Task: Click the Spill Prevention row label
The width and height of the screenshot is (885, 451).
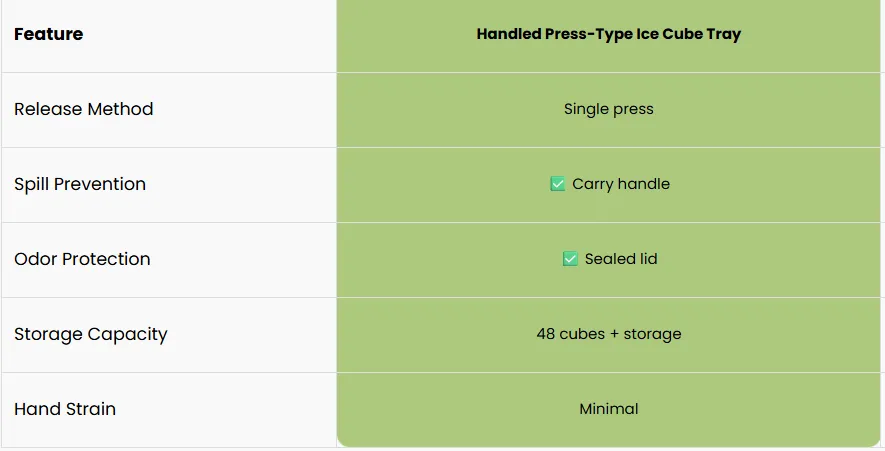Action: 80,184
